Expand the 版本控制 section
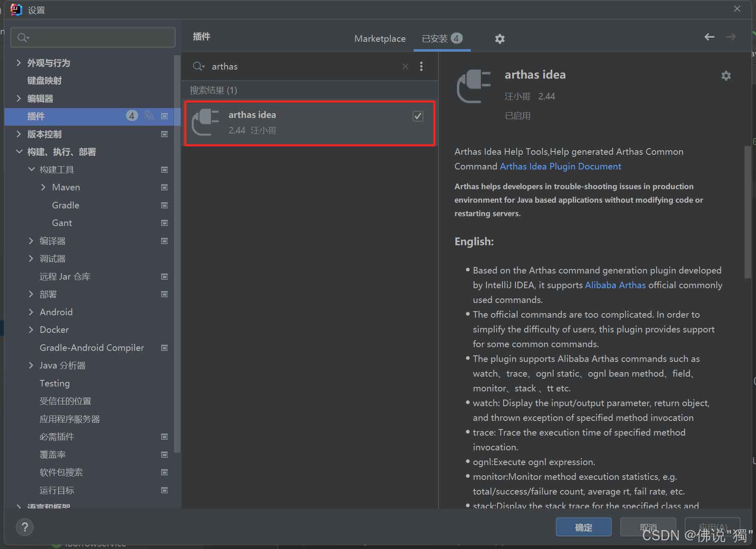Viewport: 756px width, 549px height. click(18, 134)
